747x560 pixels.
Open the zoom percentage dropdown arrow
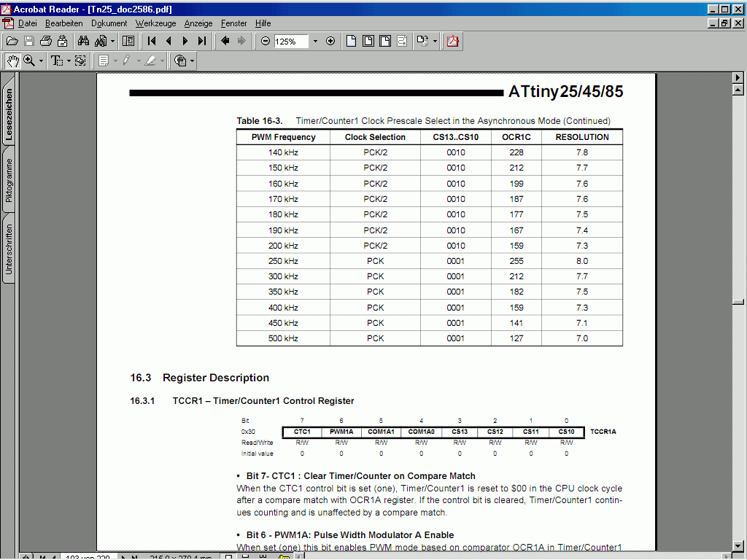click(x=315, y=42)
